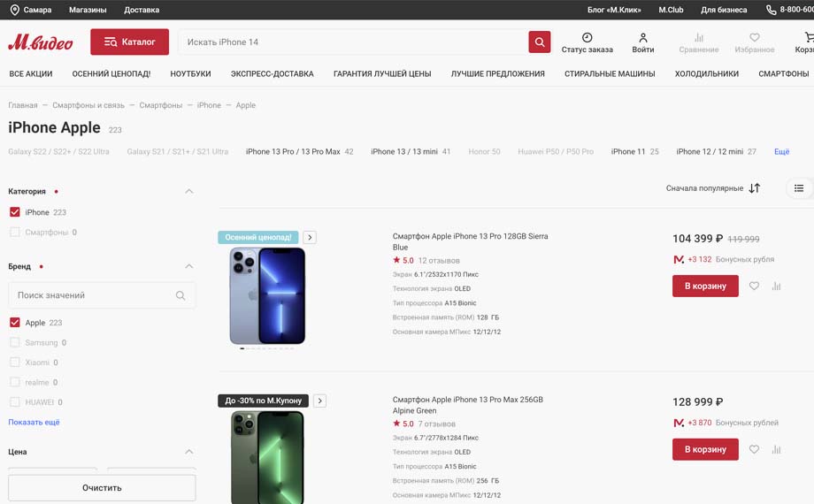
Task: Open ЭКСПРЕСС-ДОСТАВКА menu item
Action: tap(272, 73)
